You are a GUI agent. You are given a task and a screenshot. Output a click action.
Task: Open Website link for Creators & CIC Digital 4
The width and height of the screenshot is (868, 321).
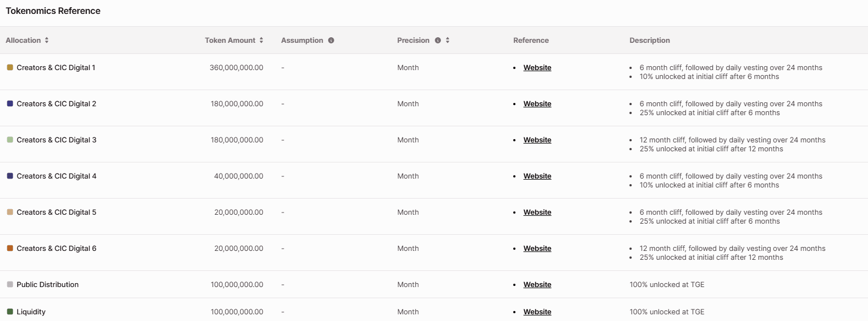pos(537,176)
